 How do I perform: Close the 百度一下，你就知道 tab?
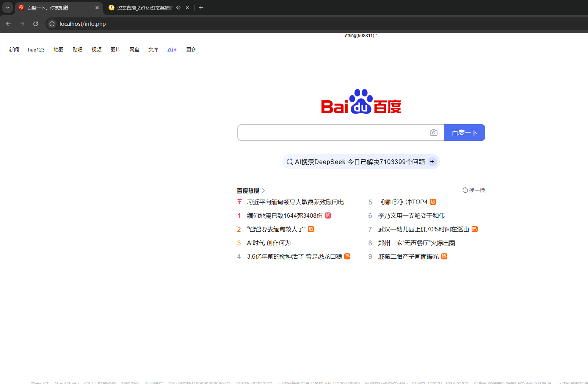97,8
